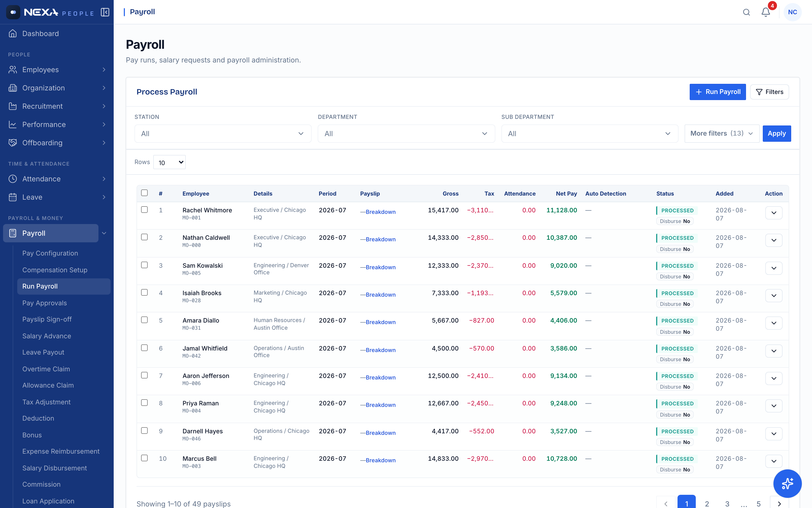Open Breakdown payslip for Darnell Hayes
812x508 pixels.
(x=381, y=433)
